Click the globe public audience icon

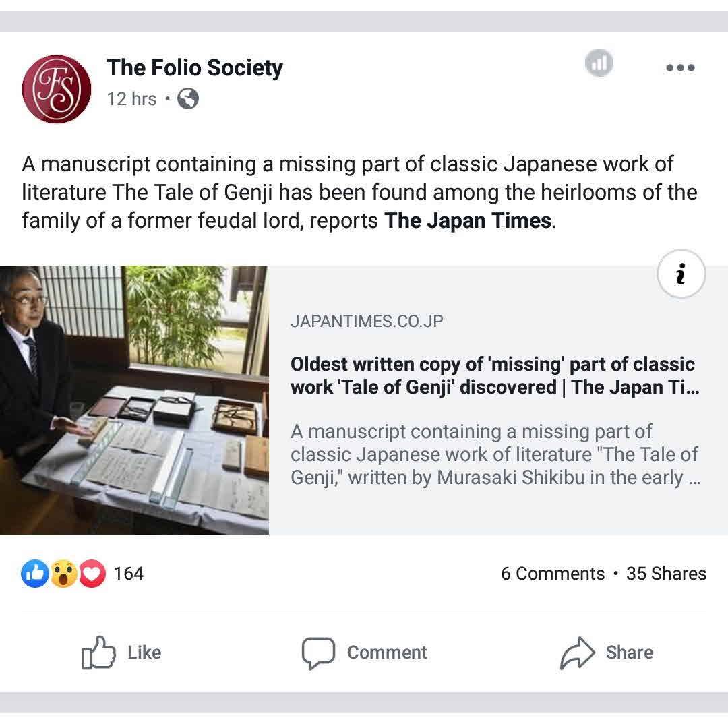(188, 100)
